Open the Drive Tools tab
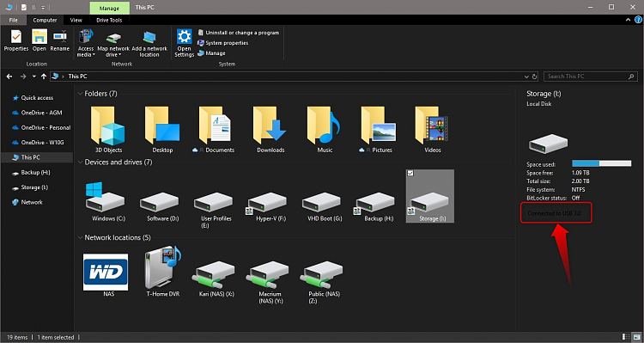 [x=109, y=20]
